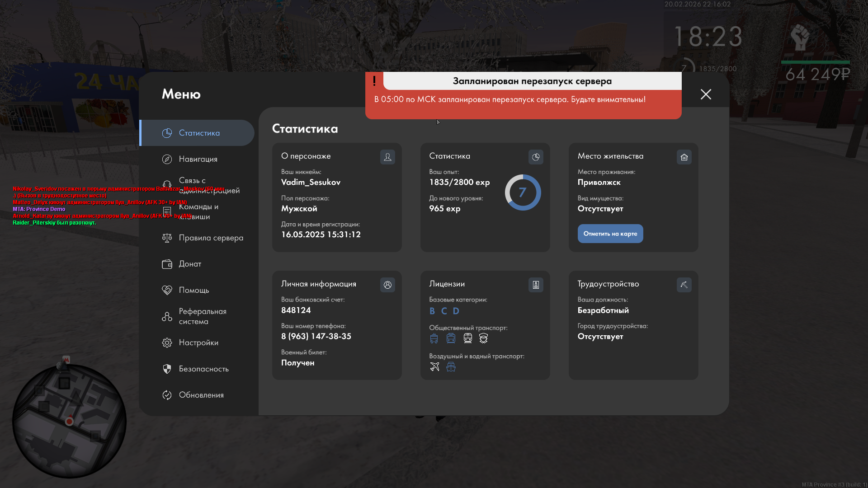The height and width of the screenshot is (488, 868).
Task: Click the profile icon in О персонаже card
Action: [x=387, y=157]
